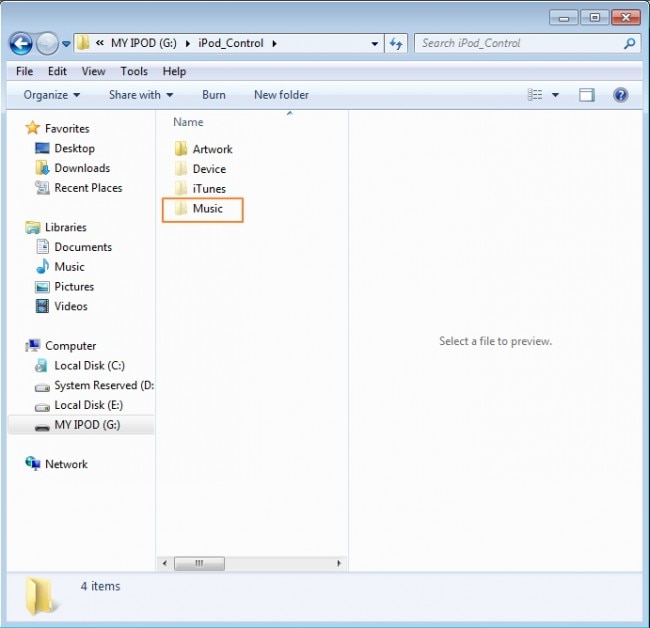Image resolution: width=650 pixels, height=628 pixels.
Task: Open Downloads in Favorites
Action: [x=73, y=168]
